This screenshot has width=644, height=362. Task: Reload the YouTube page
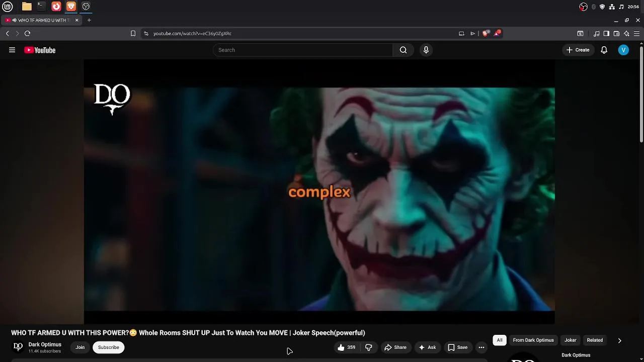[27, 33]
